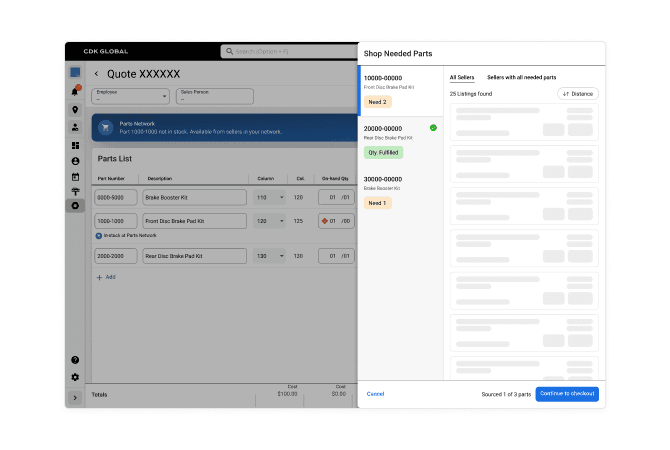Screen dimensions: 670x450
Task: Open the 110 column dropdown
Action: coord(269,197)
